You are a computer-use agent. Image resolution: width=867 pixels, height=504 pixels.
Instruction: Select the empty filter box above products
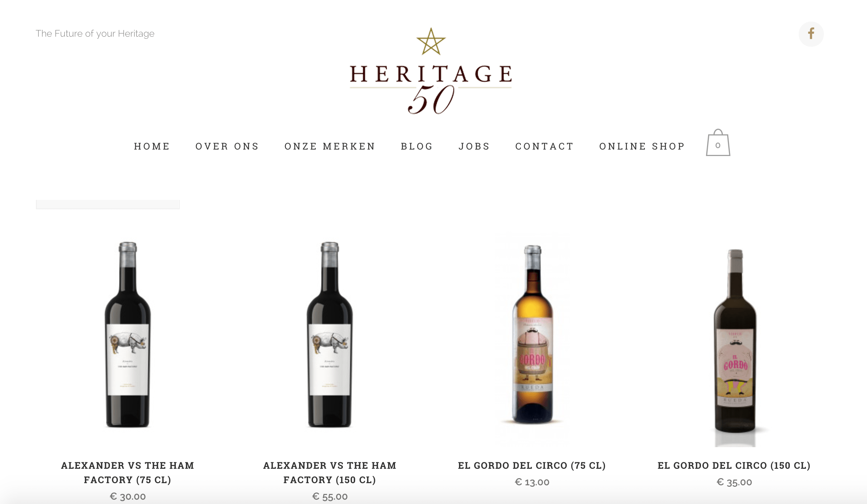point(108,204)
